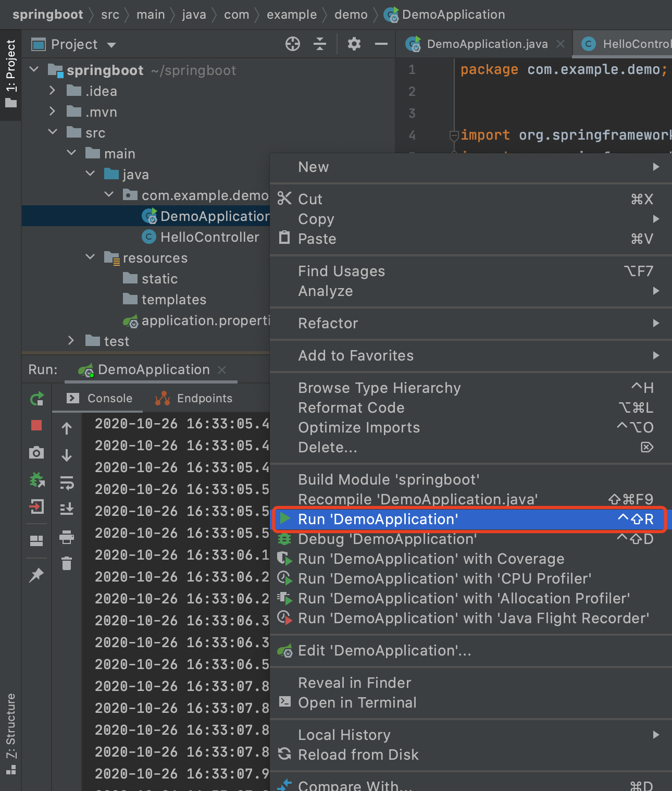This screenshot has height=791, width=672.
Task: Toggle scroll to end of console
Action: pos(67,509)
